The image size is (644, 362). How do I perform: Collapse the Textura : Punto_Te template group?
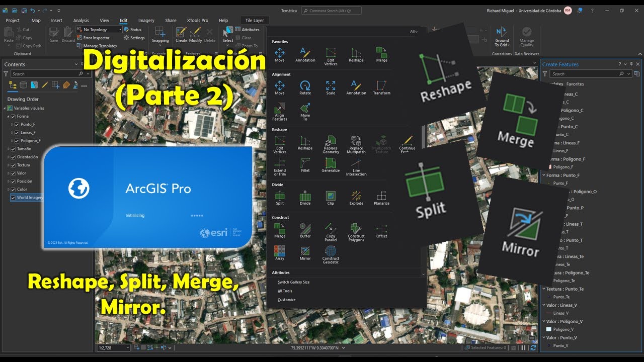tap(544, 289)
